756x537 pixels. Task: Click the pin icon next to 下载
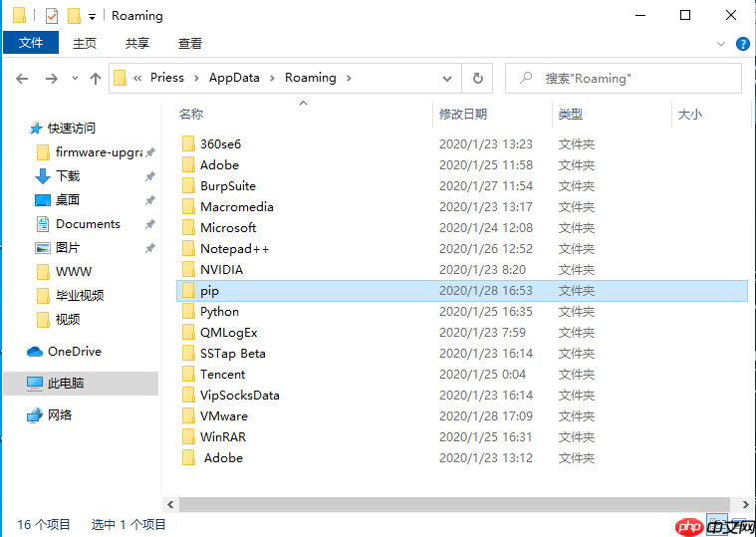click(x=150, y=176)
